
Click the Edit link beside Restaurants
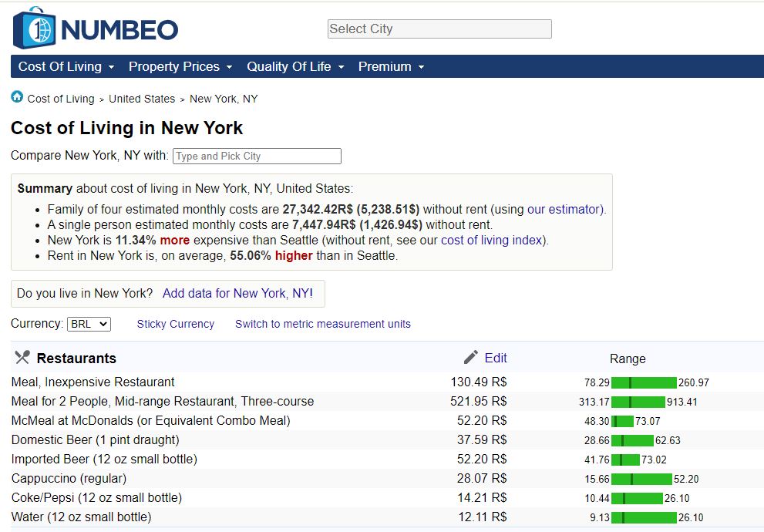click(496, 358)
